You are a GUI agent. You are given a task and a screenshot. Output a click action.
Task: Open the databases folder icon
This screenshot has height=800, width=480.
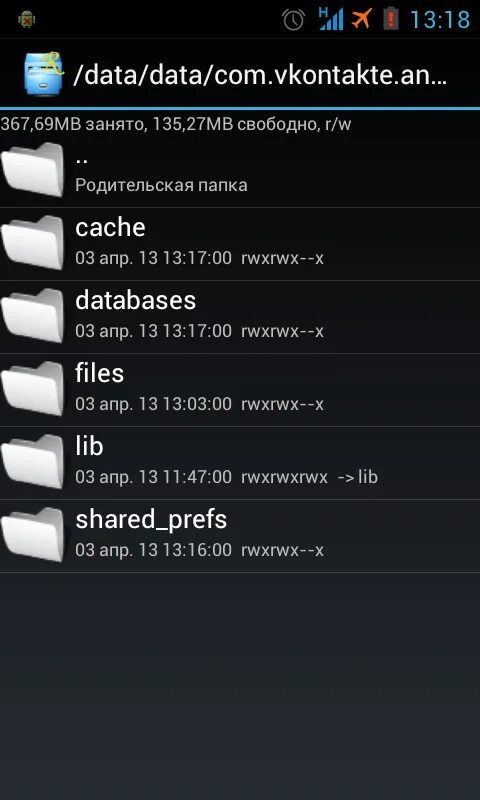pyautogui.click(x=33, y=316)
